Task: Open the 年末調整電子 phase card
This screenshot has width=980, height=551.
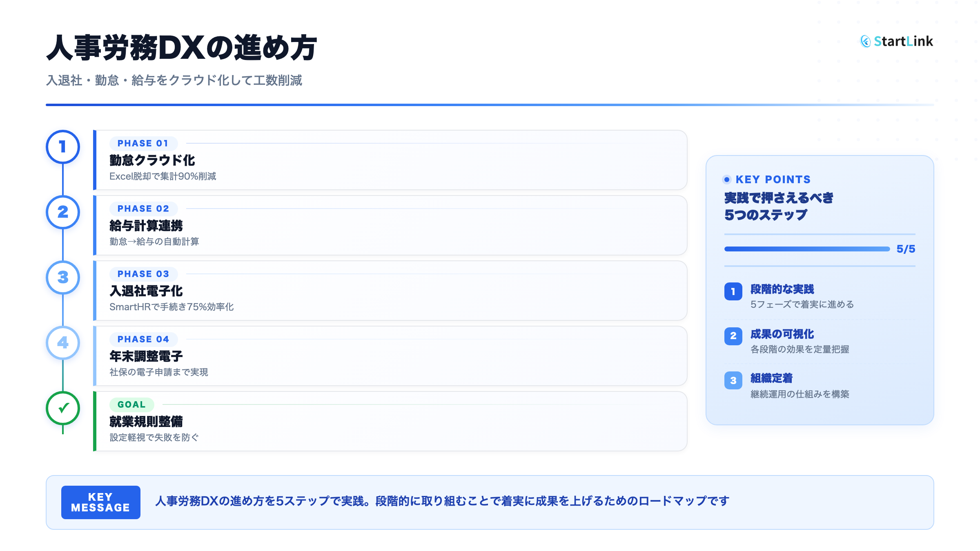Action: 390,356
